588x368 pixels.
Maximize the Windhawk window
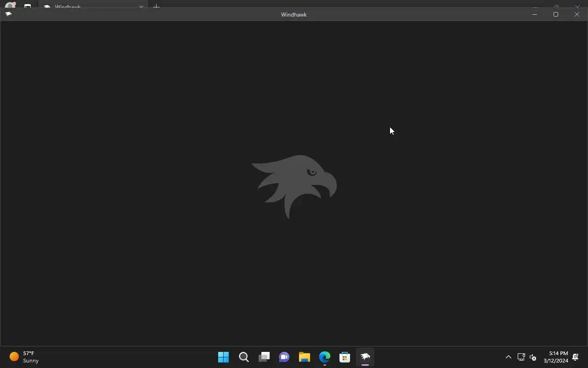[x=556, y=14]
